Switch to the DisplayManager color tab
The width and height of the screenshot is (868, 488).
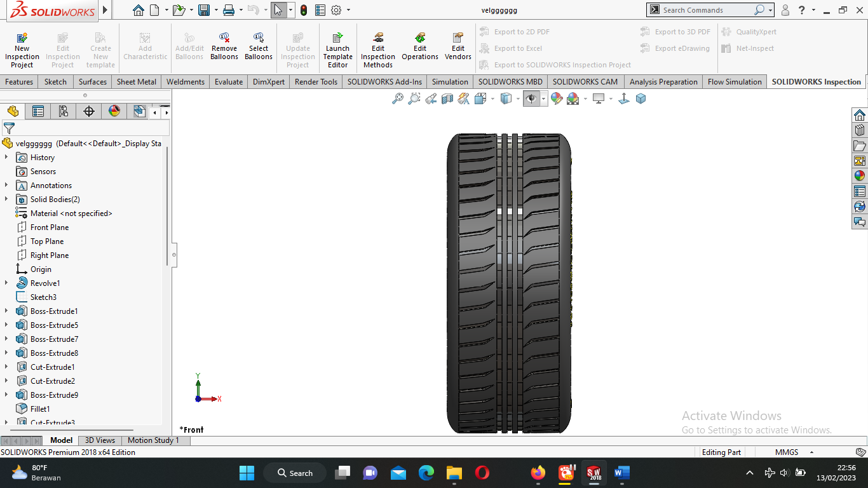pyautogui.click(x=114, y=112)
